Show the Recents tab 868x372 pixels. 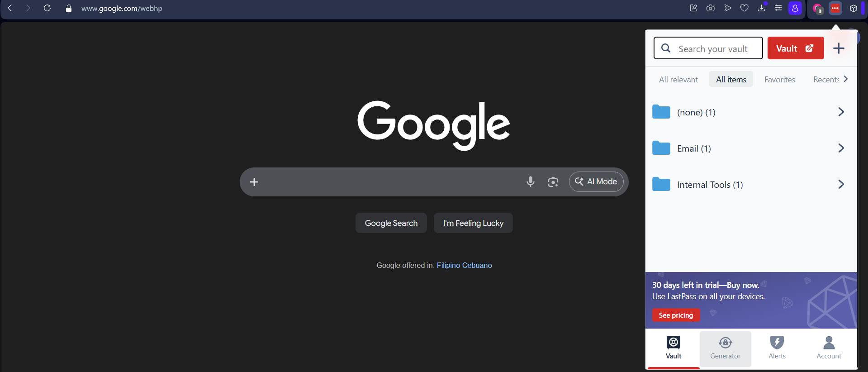(x=826, y=79)
